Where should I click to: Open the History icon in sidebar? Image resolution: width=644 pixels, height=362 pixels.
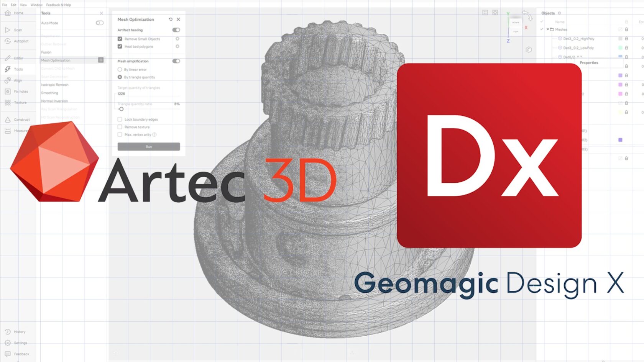pyautogui.click(x=8, y=332)
